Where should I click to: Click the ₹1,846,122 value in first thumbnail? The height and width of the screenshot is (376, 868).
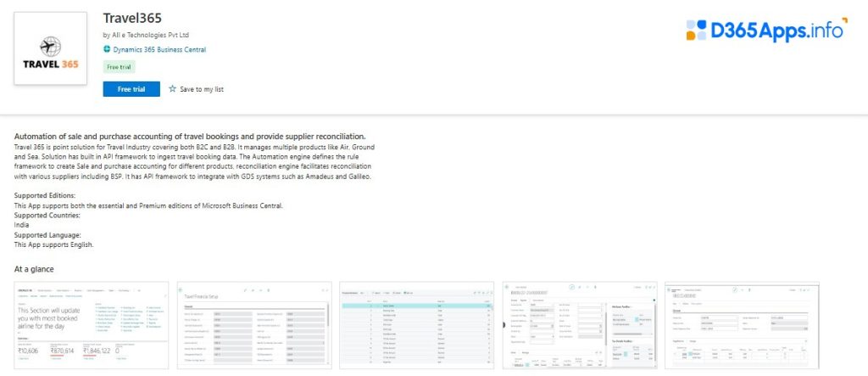coord(97,351)
